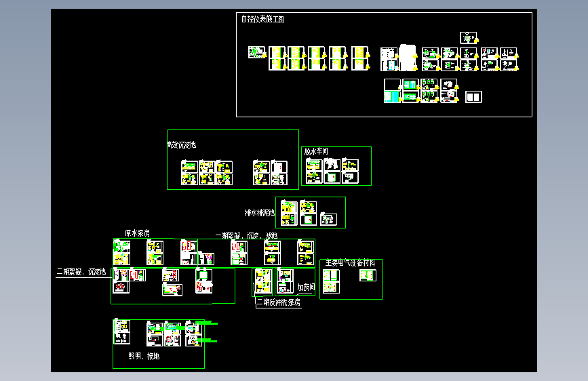Click the 加药间 label
Viewport: 588px width, 381px height.
pyautogui.click(x=306, y=287)
